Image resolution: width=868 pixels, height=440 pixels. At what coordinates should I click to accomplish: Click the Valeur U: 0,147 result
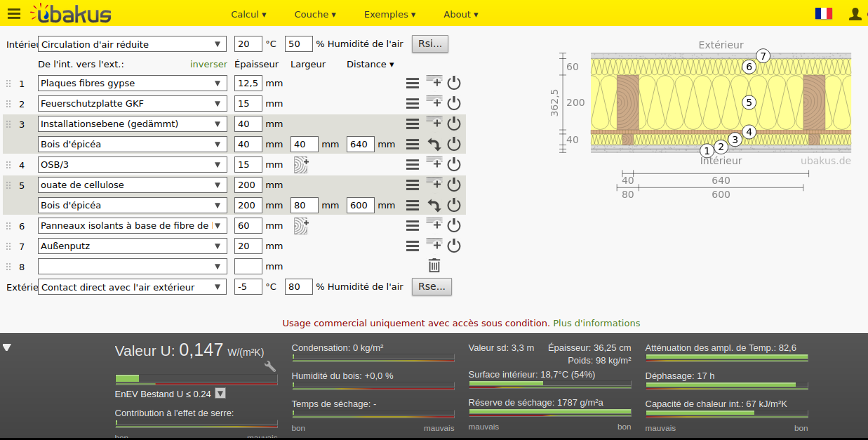point(189,350)
